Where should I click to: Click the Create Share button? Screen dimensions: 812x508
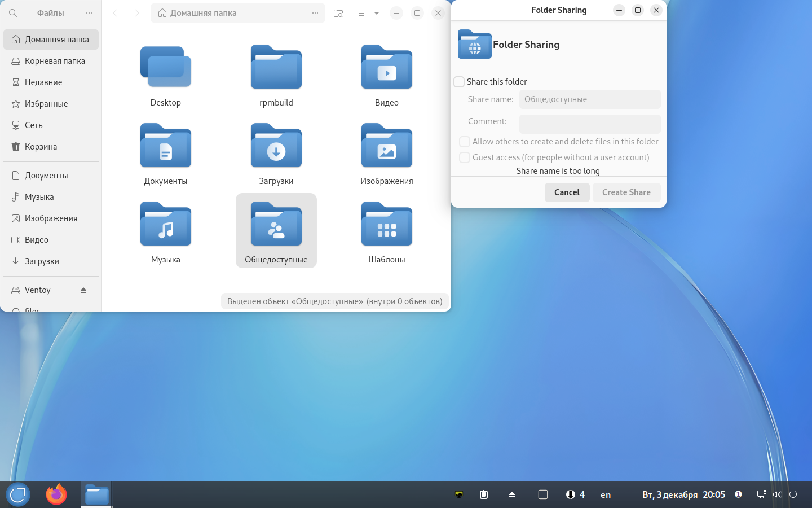[x=626, y=192]
